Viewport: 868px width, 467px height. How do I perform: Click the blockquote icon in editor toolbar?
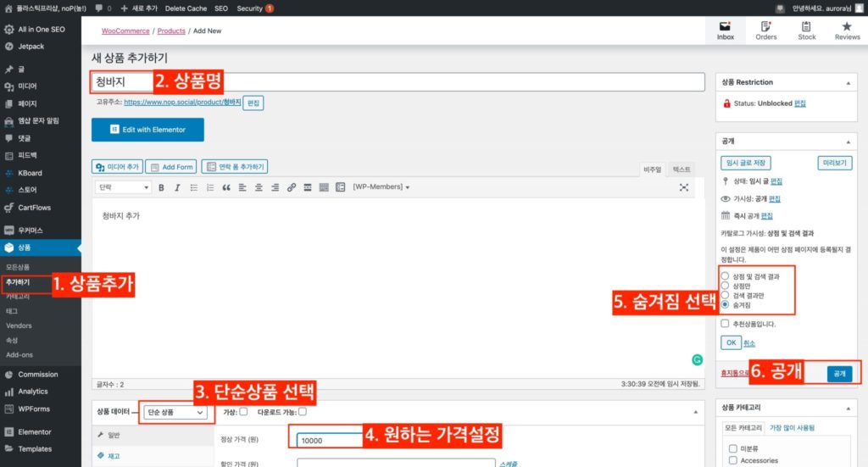coord(226,187)
